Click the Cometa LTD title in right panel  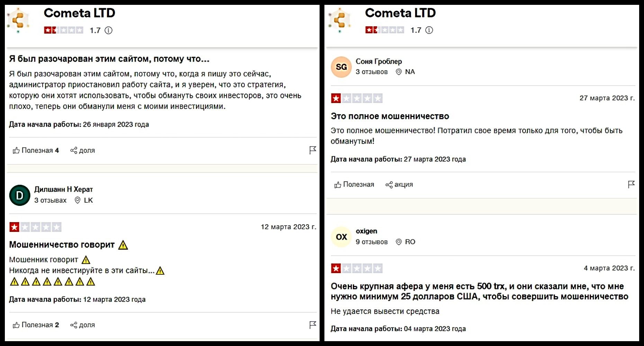click(x=400, y=13)
